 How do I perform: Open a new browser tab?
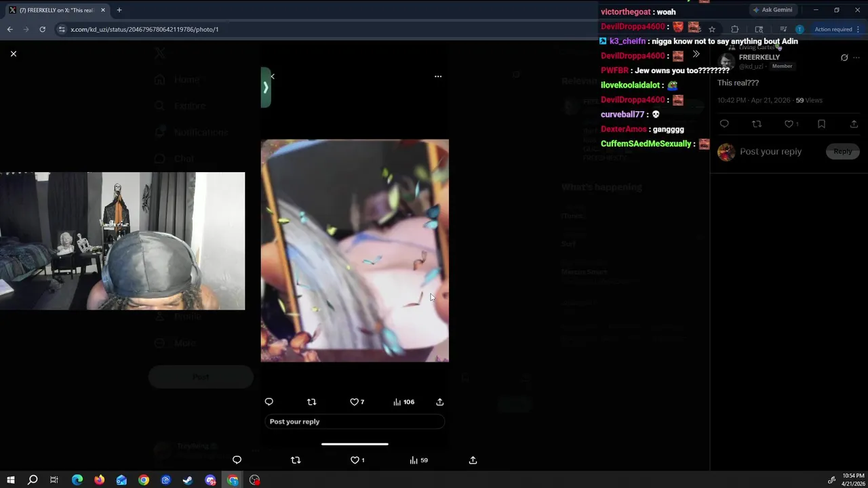click(119, 10)
